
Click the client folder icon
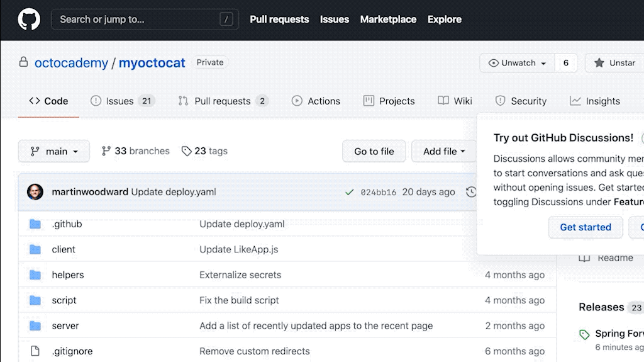[x=35, y=249]
